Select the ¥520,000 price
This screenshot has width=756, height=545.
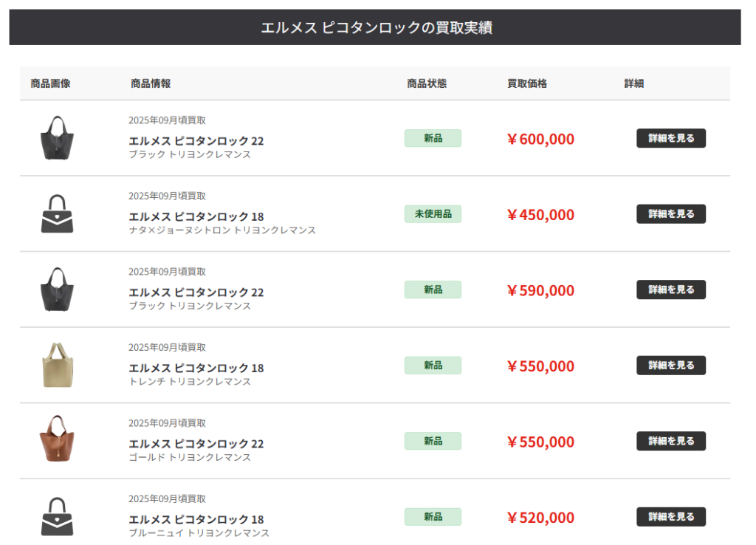tap(540, 518)
